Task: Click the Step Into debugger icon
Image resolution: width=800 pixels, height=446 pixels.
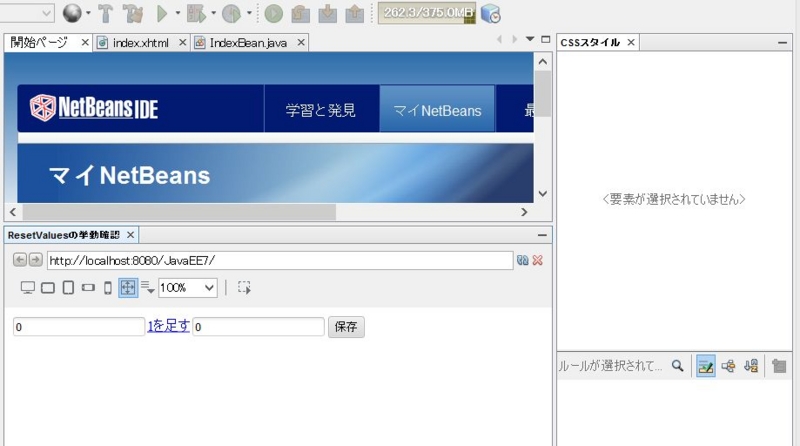Action: coord(328,14)
